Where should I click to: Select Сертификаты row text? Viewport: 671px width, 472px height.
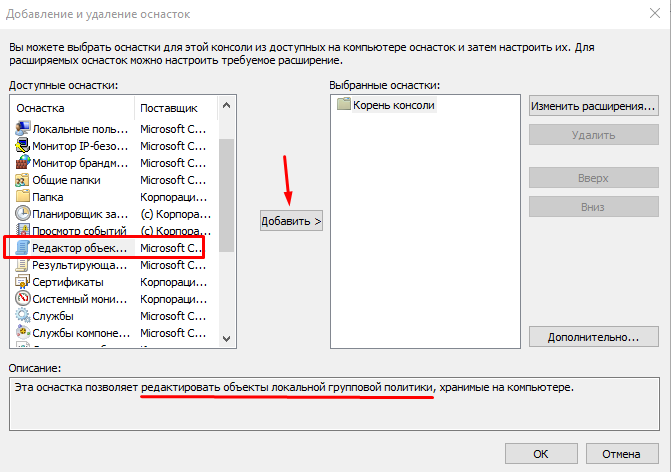tap(68, 282)
